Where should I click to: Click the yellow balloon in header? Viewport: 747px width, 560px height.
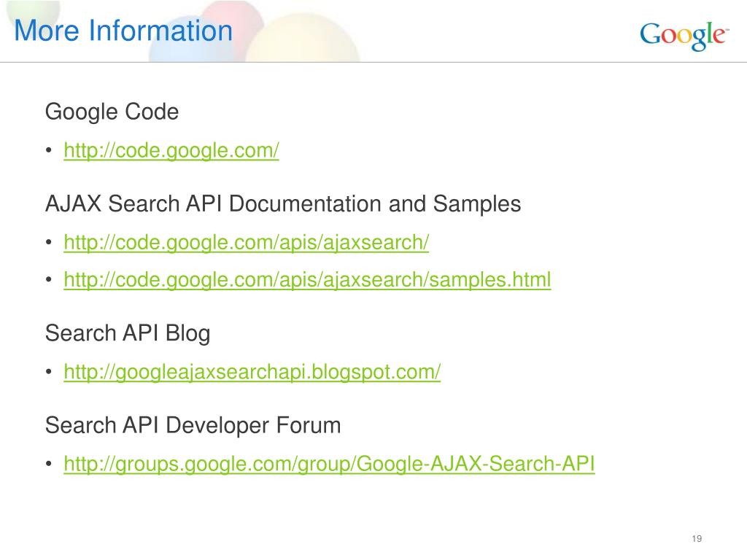303,41
